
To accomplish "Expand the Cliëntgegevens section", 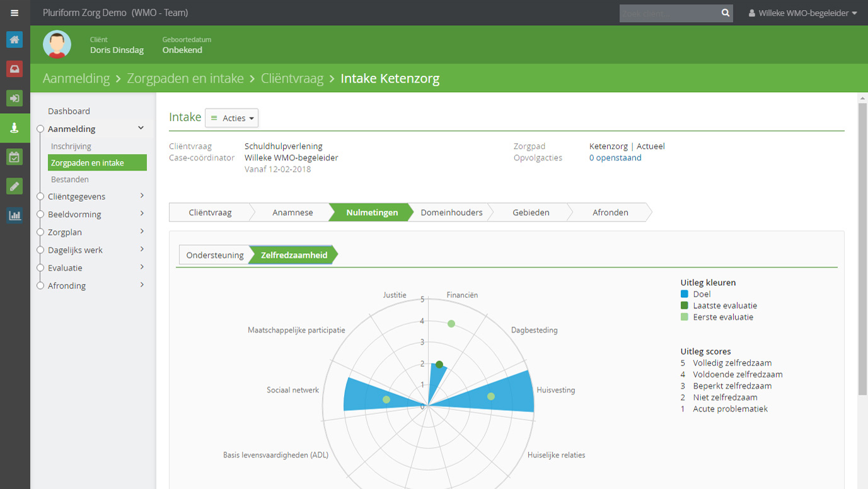I will (x=93, y=196).
